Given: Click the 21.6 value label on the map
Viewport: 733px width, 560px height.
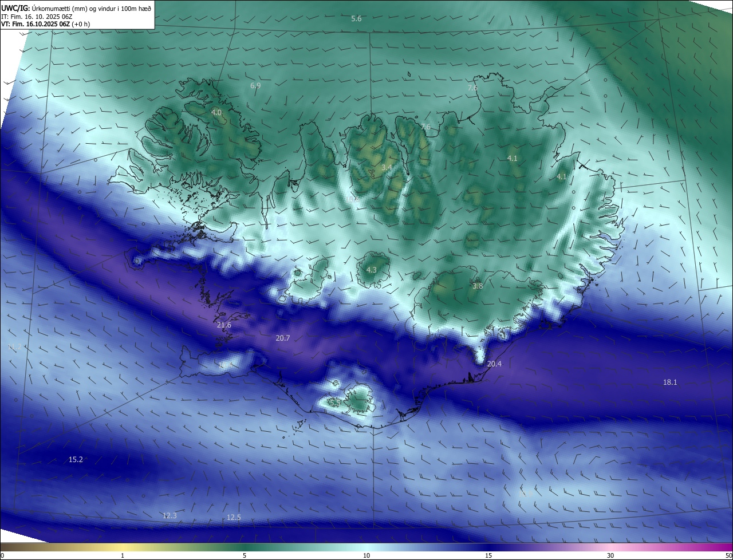Looking at the screenshot, I should point(224,325).
